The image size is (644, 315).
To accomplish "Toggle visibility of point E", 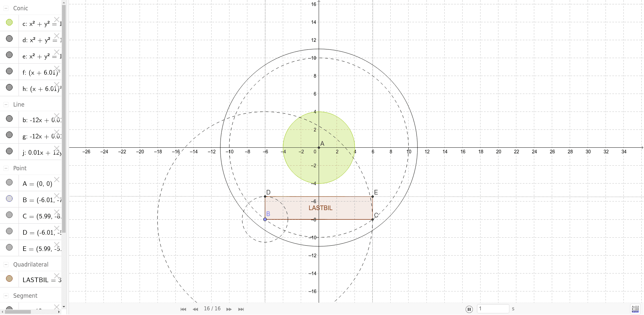I will (x=9, y=247).
